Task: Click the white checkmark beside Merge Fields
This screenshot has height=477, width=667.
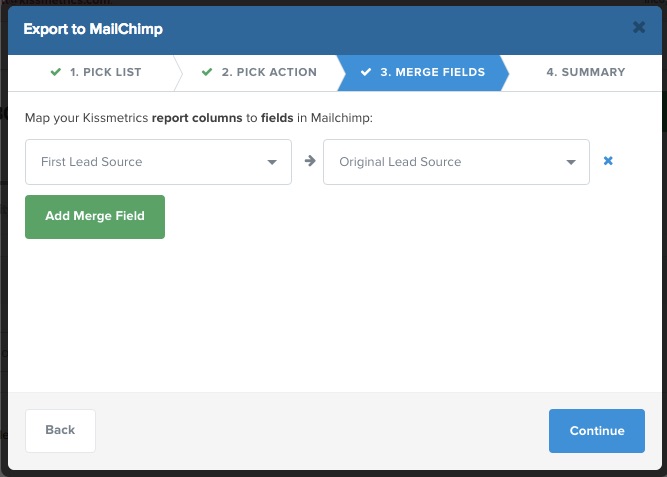Action: 366,72
